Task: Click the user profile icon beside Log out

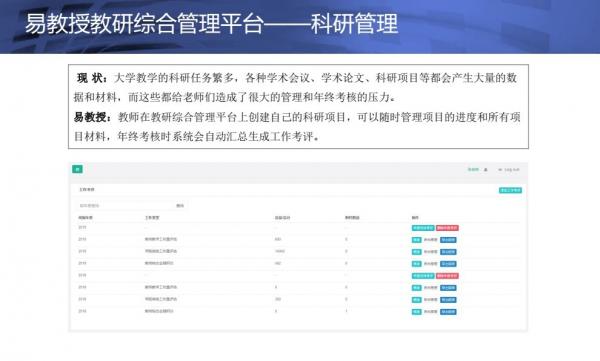Action: [486, 170]
